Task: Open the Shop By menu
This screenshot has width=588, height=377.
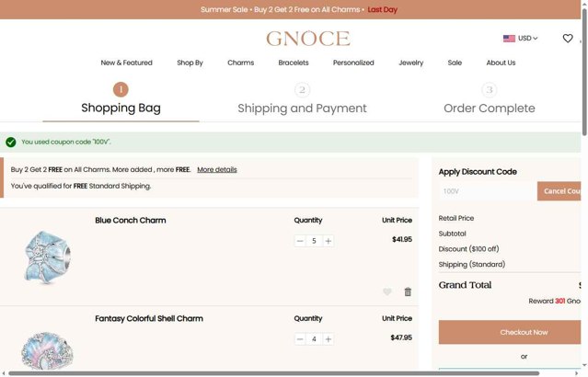Action: [190, 63]
